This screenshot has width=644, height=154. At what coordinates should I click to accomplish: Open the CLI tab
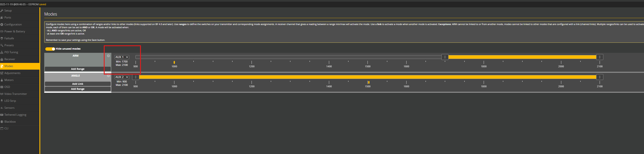6,128
